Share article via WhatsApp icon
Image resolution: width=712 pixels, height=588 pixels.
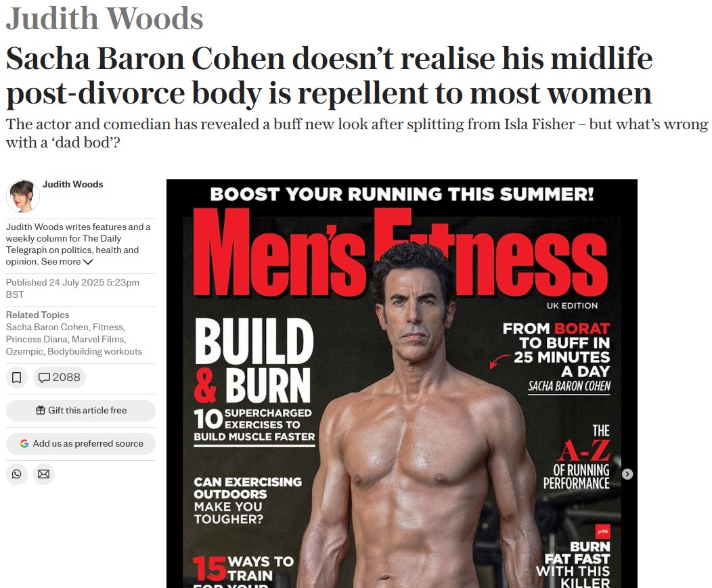click(17, 474)
